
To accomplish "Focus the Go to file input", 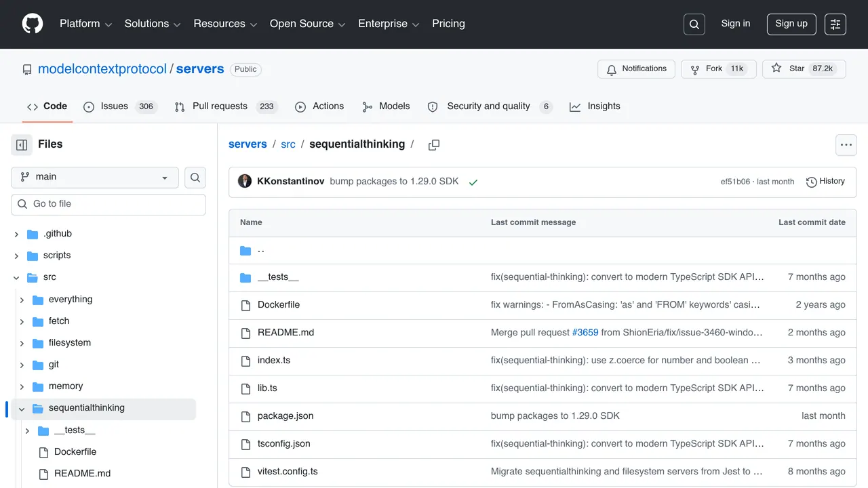I will click(108, 205).
